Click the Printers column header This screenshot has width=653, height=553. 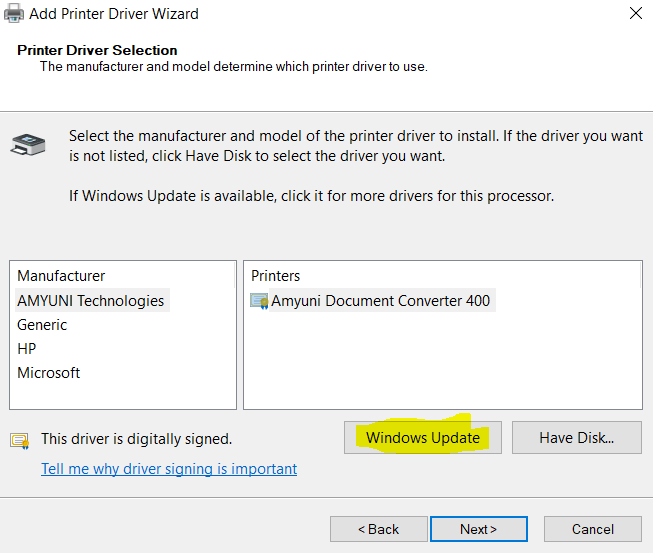(276, 276)
